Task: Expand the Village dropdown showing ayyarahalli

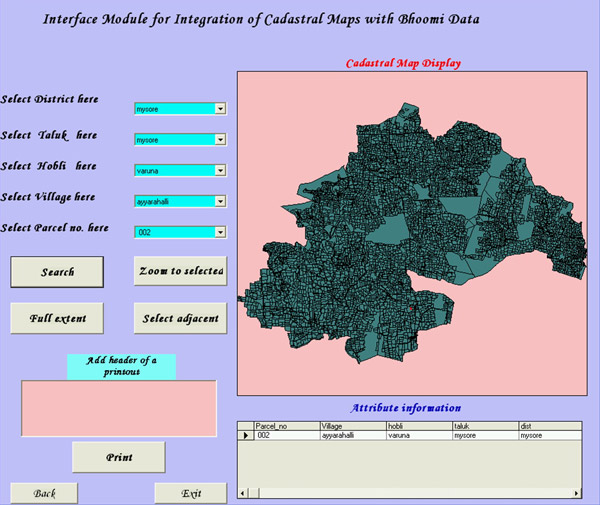Action: pos(220,201)
